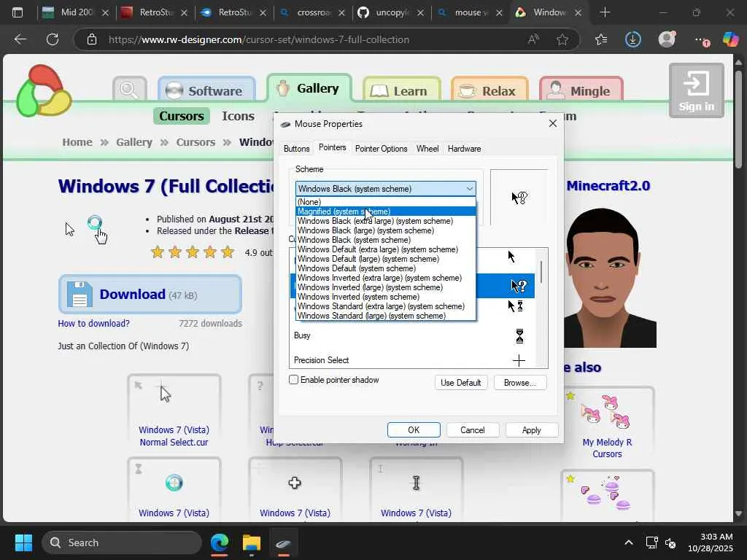Click the muted volume tray icon

tap(670, 542)
